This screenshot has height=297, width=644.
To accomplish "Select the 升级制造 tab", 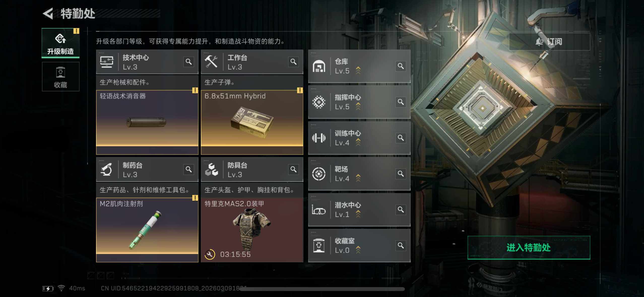I will [60, 43].
